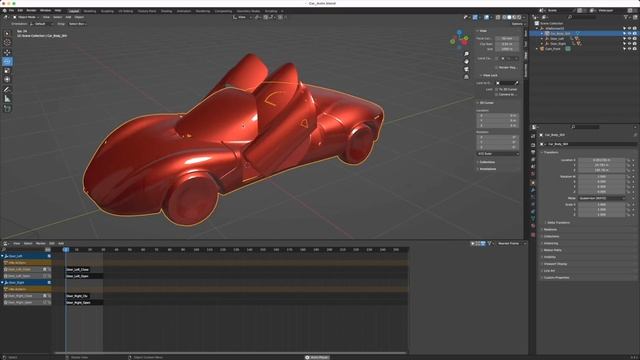Open the Edit menu in top bar
640x360 pixels.
20,10
